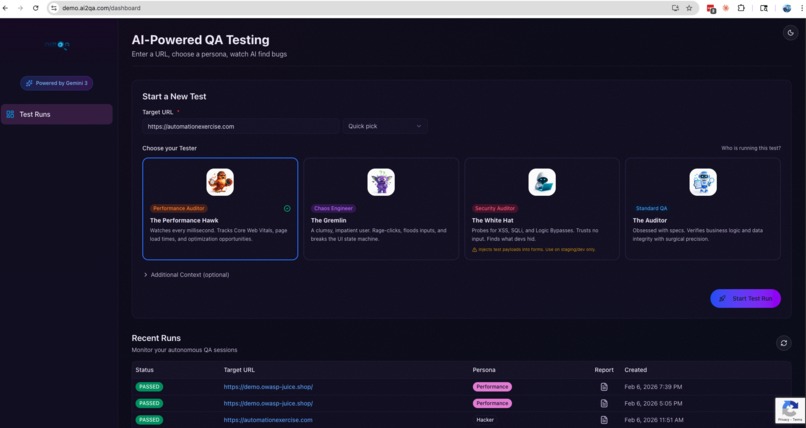The height and width of the screenshot is (428, 806).
Task: Open the browser profile avatar
Action: click(786, 8)
